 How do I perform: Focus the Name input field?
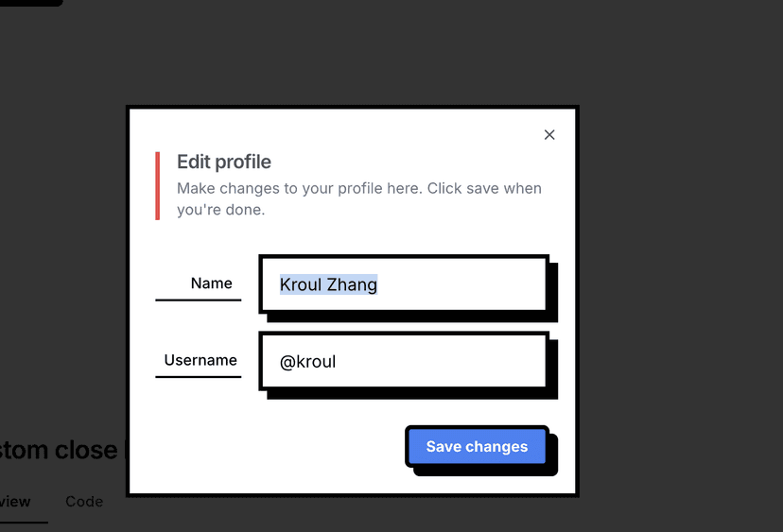pos(404,283)
